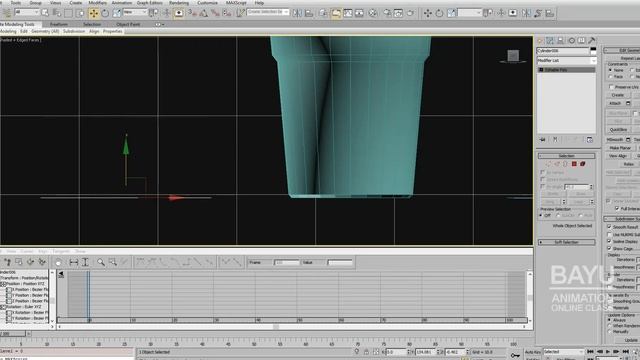Select the Polygon sub-object level icon

tap(574, 164)
